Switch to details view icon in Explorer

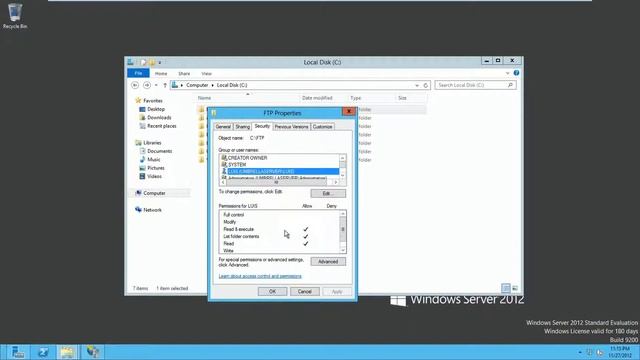[x=506, y=288]
